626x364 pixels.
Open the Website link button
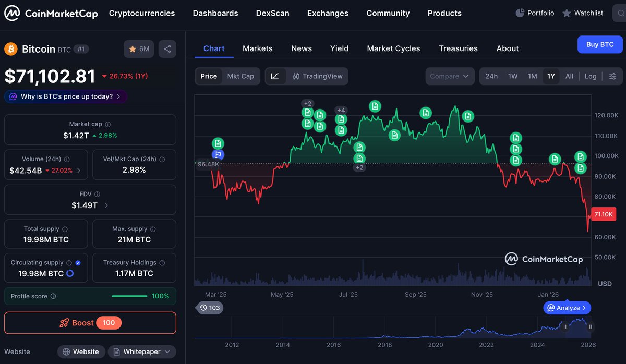81,352
